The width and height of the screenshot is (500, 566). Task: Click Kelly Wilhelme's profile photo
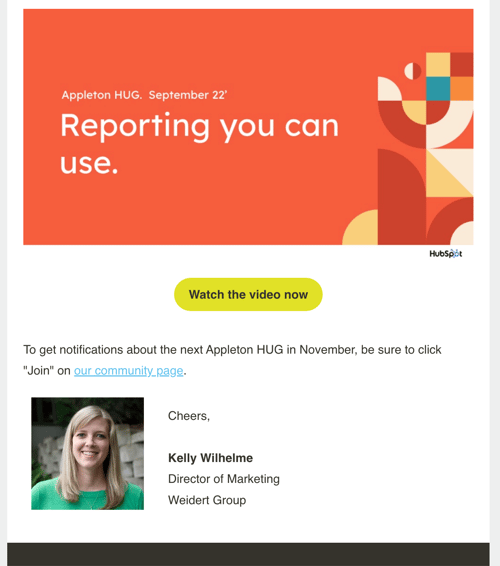(x=87, y=453)
